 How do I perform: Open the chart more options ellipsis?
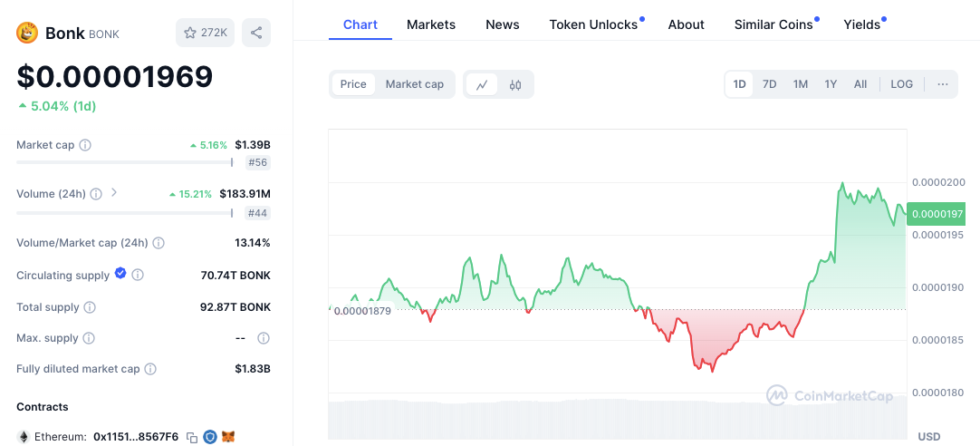(943, 83)
